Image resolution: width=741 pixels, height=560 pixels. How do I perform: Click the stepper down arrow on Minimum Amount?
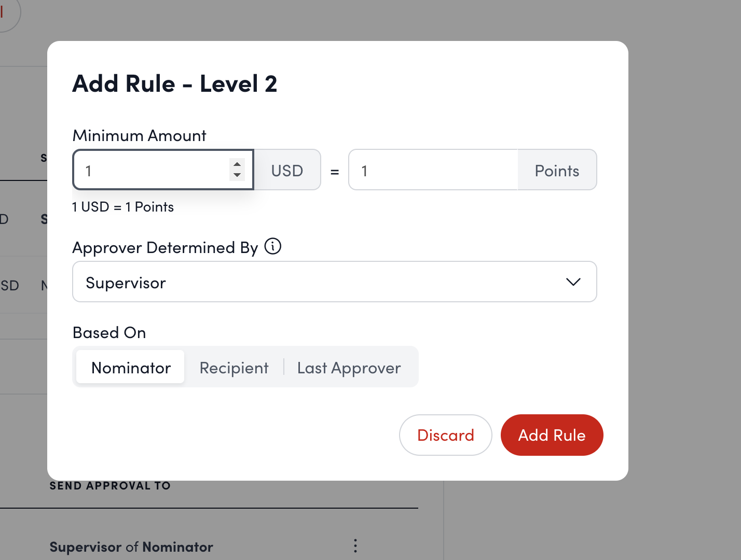coord(237,175)
